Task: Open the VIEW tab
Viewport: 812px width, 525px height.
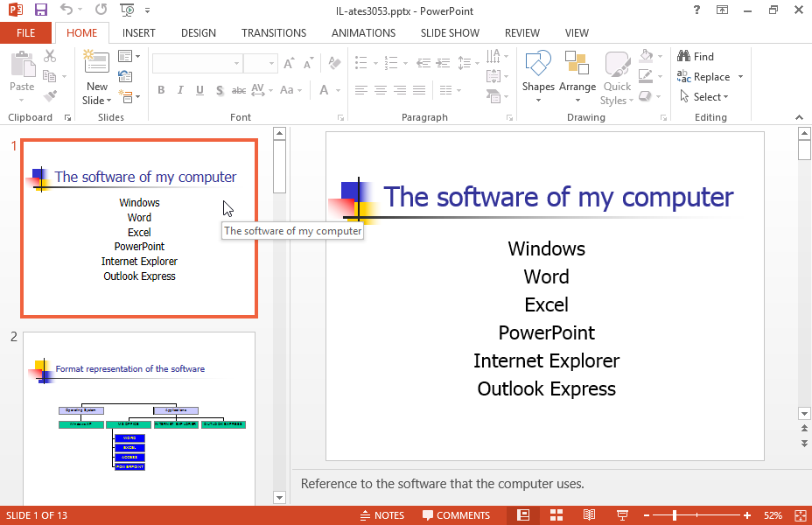Action: (577, 33)
